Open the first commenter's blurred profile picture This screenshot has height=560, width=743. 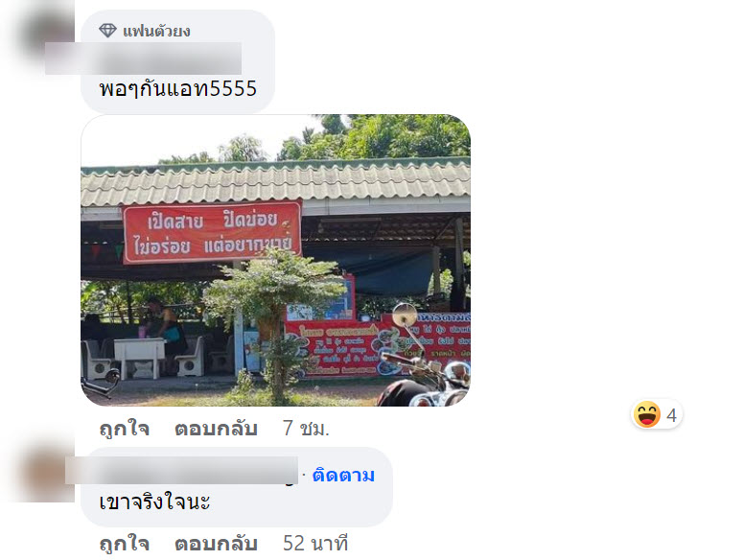pyautogui.click(x=46, y=32)
